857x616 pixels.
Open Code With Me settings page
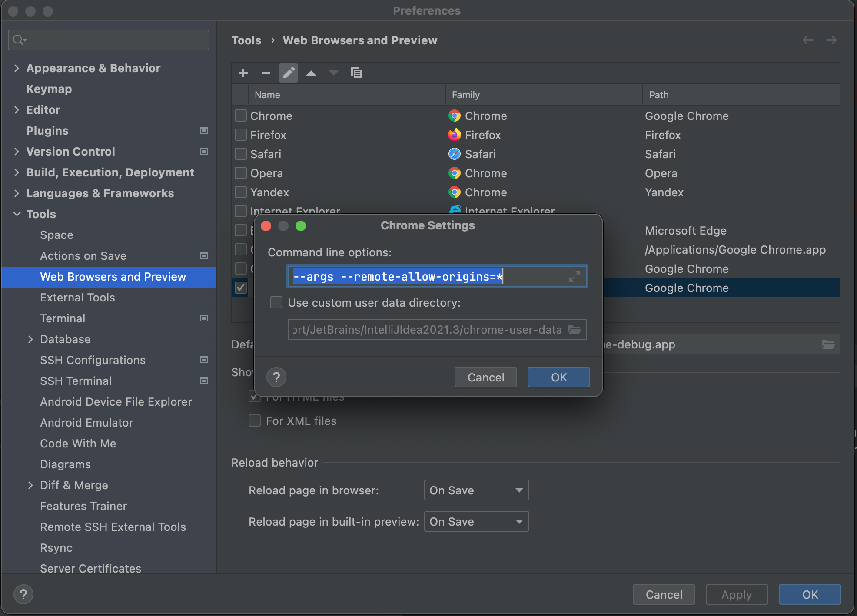click(x=78, y=443)
